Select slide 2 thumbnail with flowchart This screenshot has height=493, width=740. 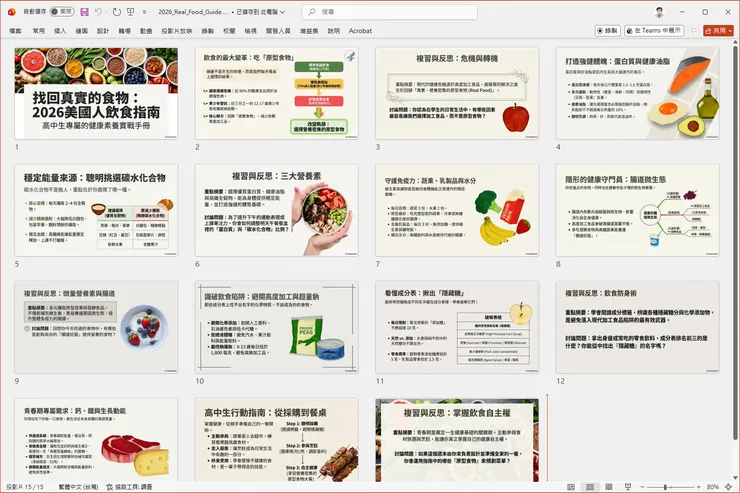pos(277,93)
